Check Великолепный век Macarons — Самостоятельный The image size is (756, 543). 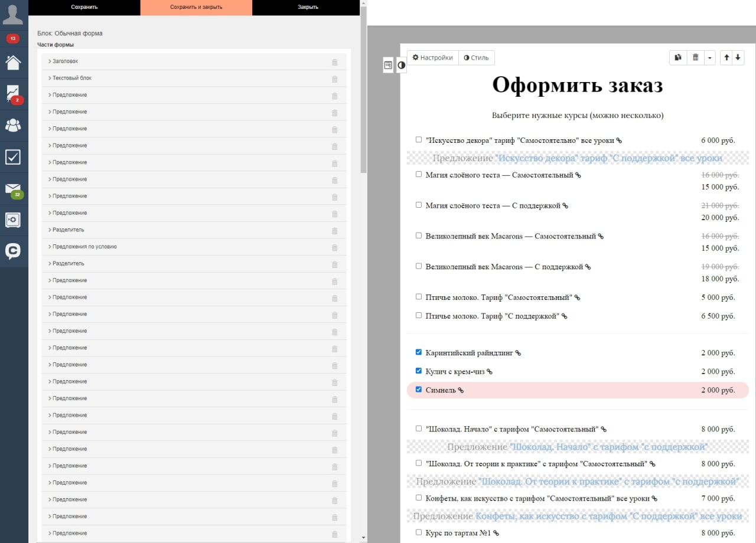[x=419, y=235]
